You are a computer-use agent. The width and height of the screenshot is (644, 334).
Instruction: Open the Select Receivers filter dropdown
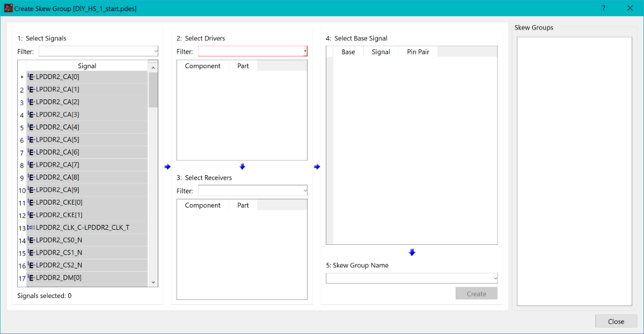pos(305,191)
